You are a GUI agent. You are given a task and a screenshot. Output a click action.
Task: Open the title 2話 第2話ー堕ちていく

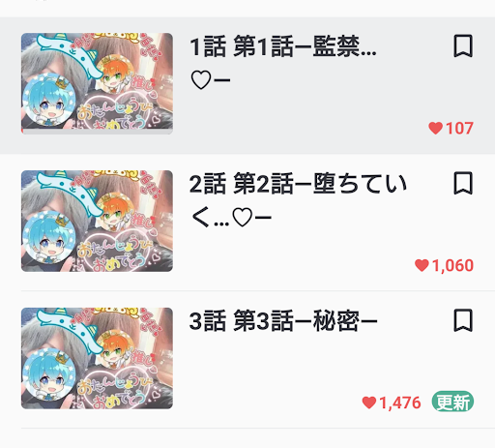click(x=298, y=200)
